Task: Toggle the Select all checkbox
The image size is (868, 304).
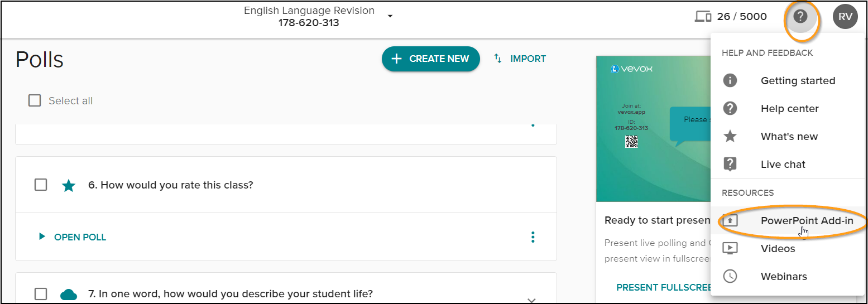Action: (35, 100)
